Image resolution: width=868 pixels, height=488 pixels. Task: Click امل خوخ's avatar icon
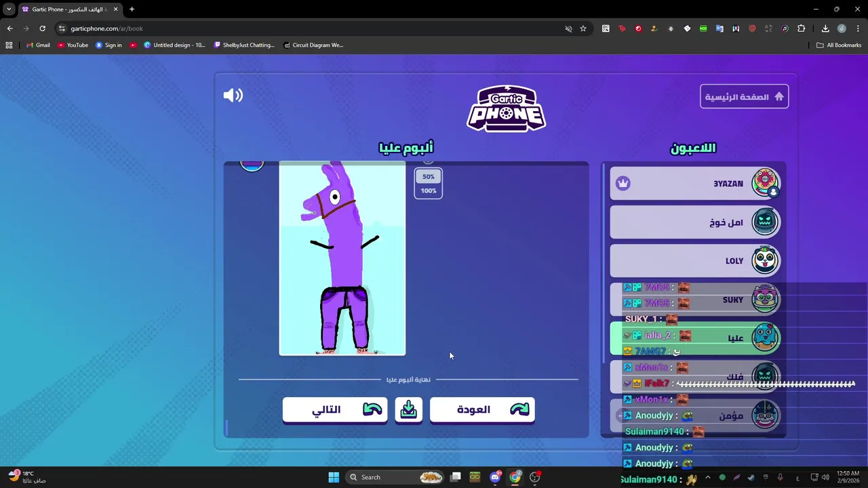pyautogui.click(x=765, y=222)
